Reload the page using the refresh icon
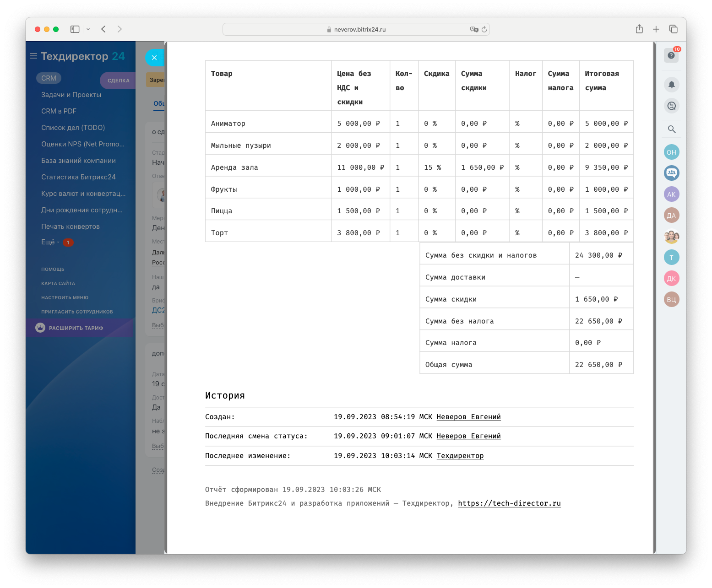 click(x=484, y=29)
